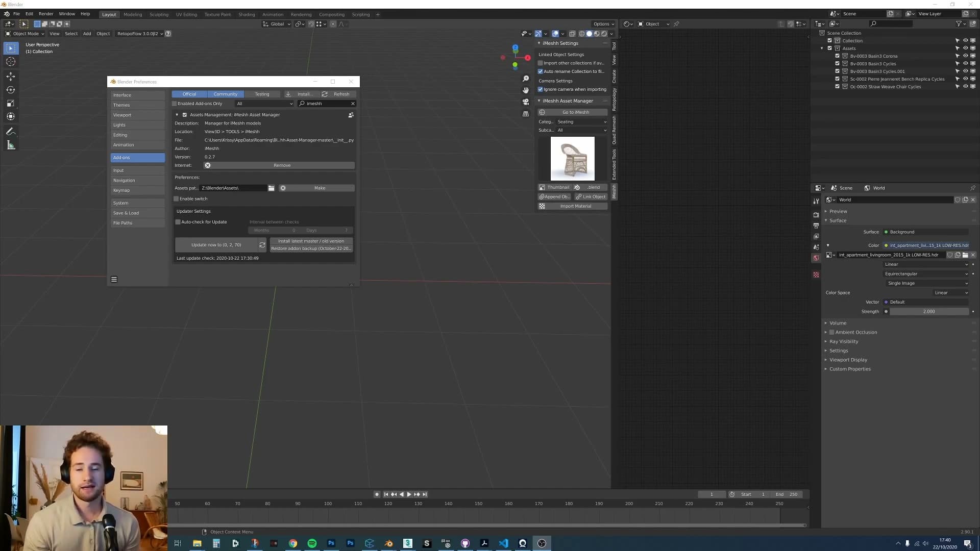Open the Render menu
The height and width of the screenshot is (551, 980).
tap(46, 14)
